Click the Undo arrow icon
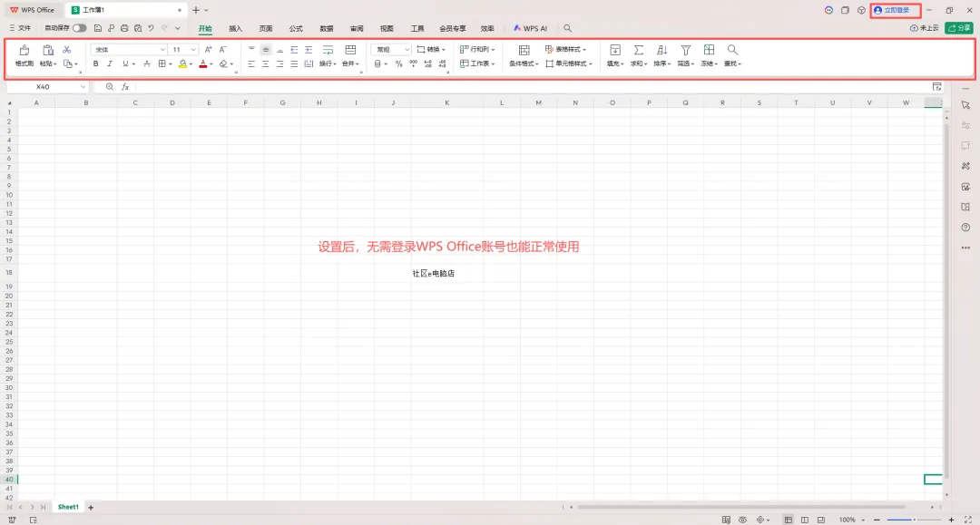This screenshot has width=980, height=525. coord(152,28)
